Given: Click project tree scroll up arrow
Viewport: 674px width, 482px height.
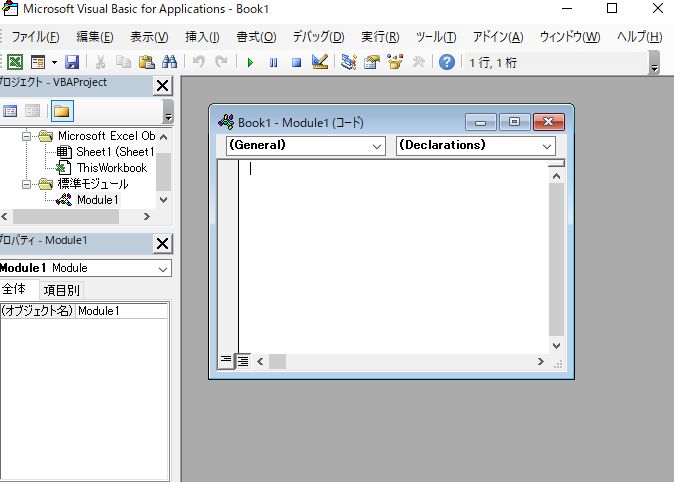Looking at the screenshot, I should [163, 137].
